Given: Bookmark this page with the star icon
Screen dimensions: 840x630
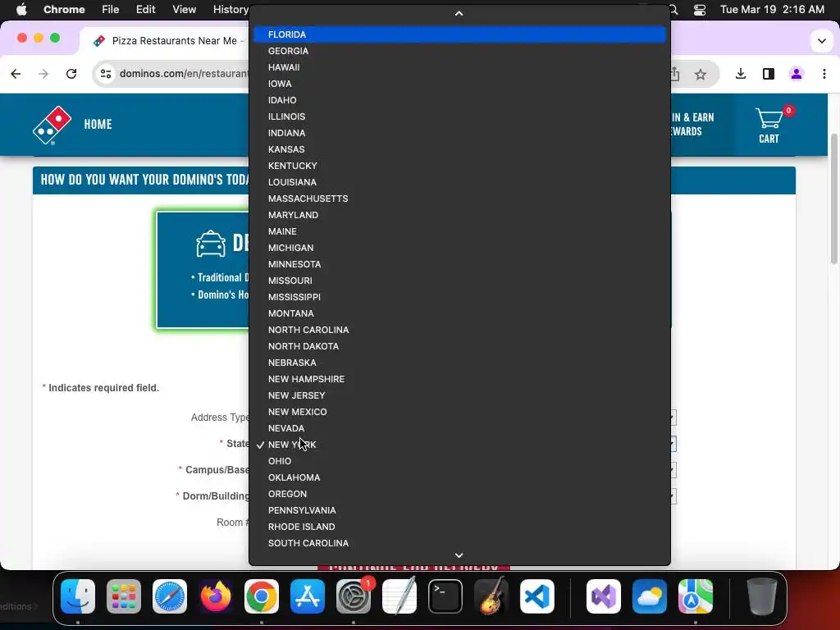Looking at the screenshot, I should point(701,75).
